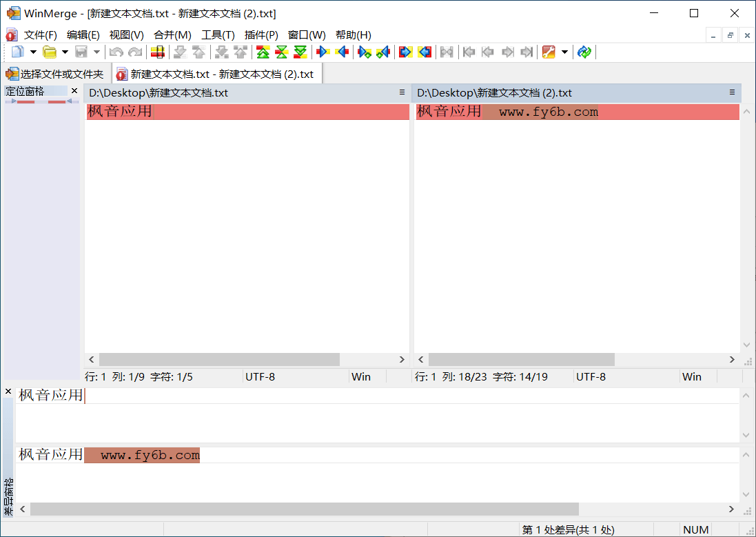Restore the inner document window
The height and width of the screenshot is (537, 756).
pyautogui.click(x=730, y=35)
